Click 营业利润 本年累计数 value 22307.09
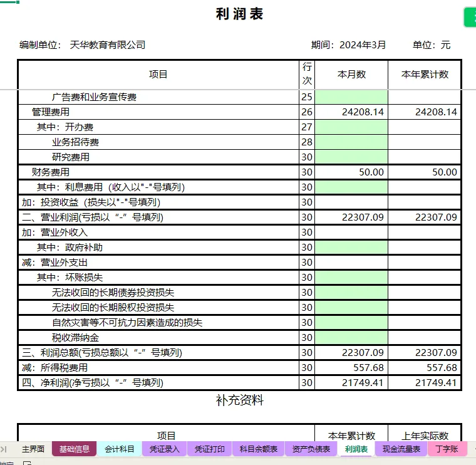Screen dimensions: 476x465 tap(436, 217)
